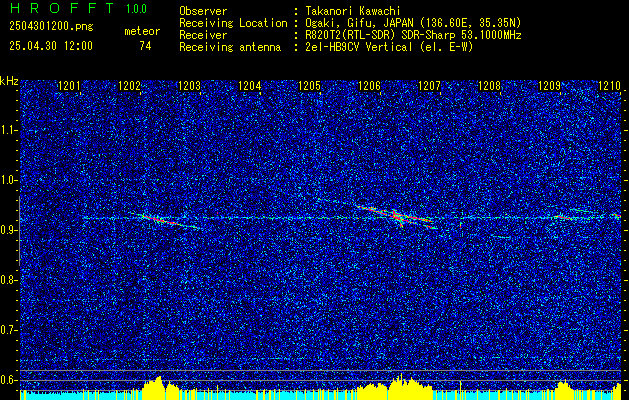629x400 pixels.
Task: Click the Observer label
Action: click(x=203, y=11)
